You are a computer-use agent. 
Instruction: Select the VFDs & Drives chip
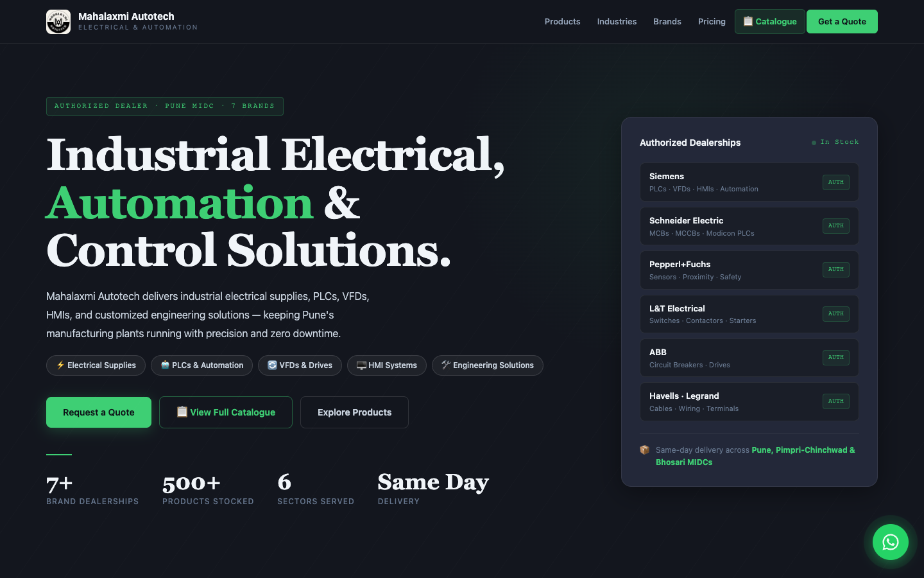(x=300, y=365)
